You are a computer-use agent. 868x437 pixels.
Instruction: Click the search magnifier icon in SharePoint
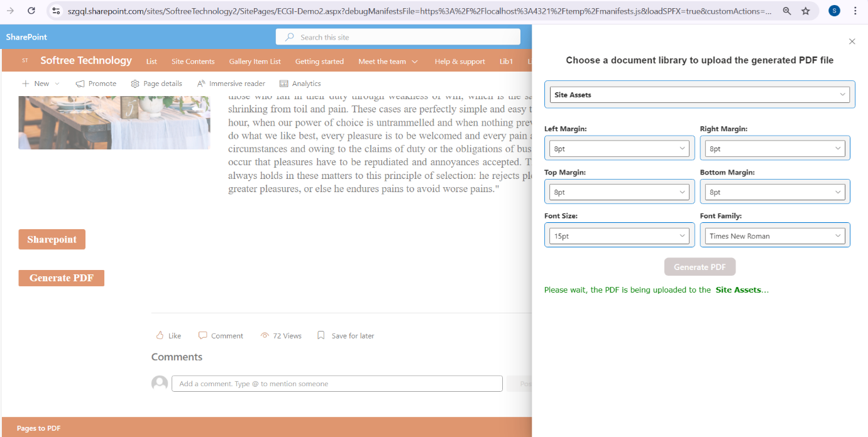coord(290,37)
